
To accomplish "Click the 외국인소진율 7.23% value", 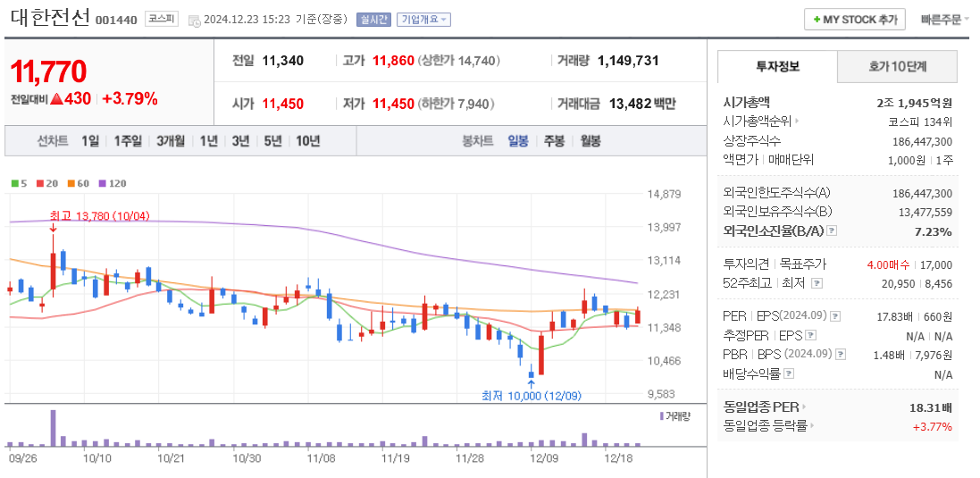I will click(935, 232).
